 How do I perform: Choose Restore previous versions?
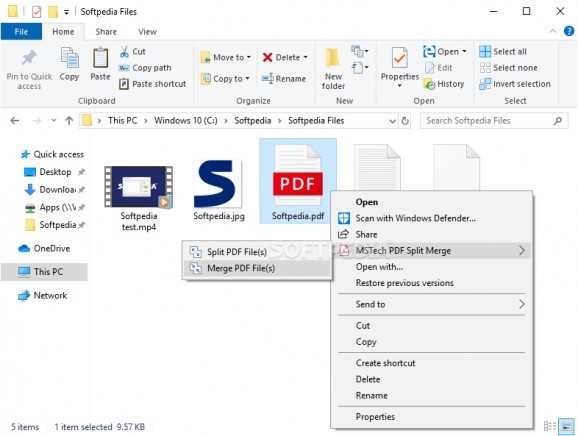click(x=432, y=283)
